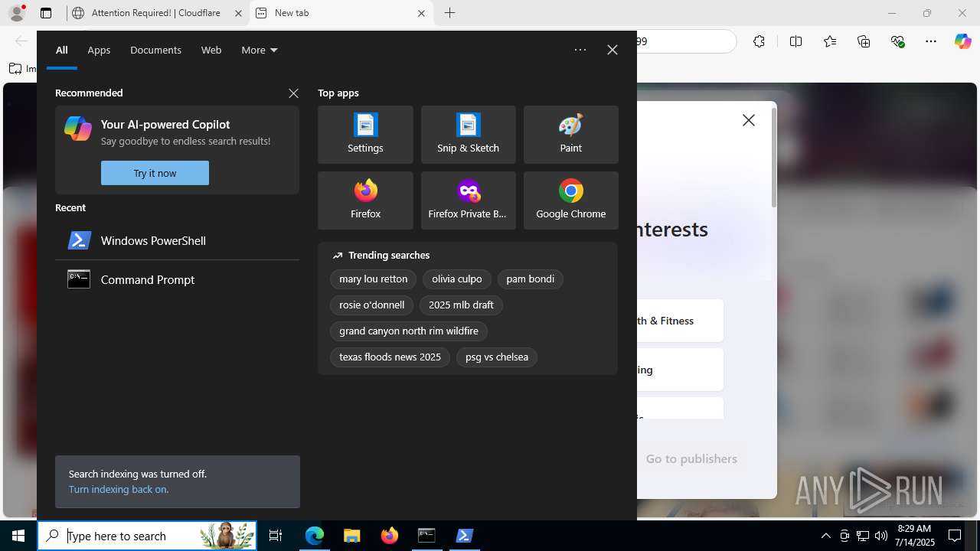Switch to Web search tab
Viewport: 980px width, 551px height.
tap(211, 50)
